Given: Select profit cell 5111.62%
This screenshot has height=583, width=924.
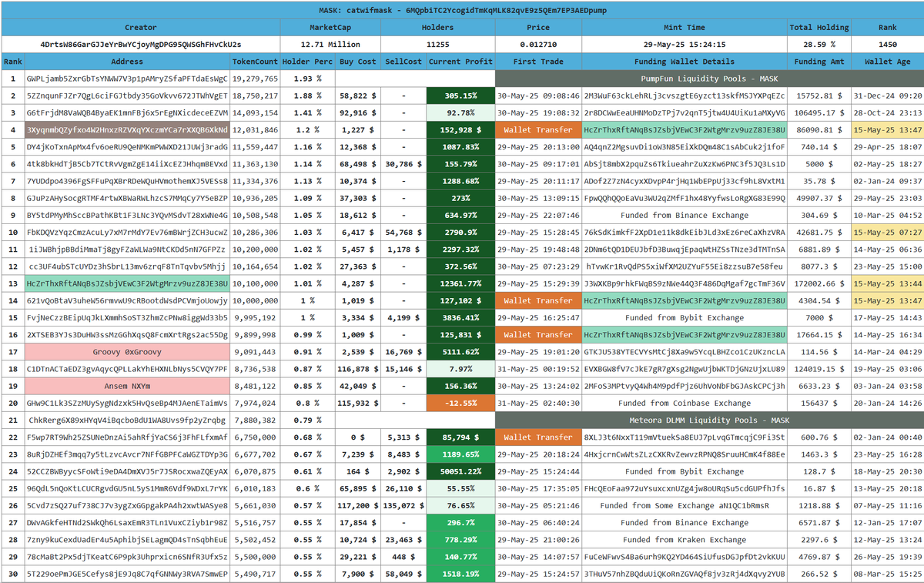Looking at the screenshot, I should (x=460, y=351).
